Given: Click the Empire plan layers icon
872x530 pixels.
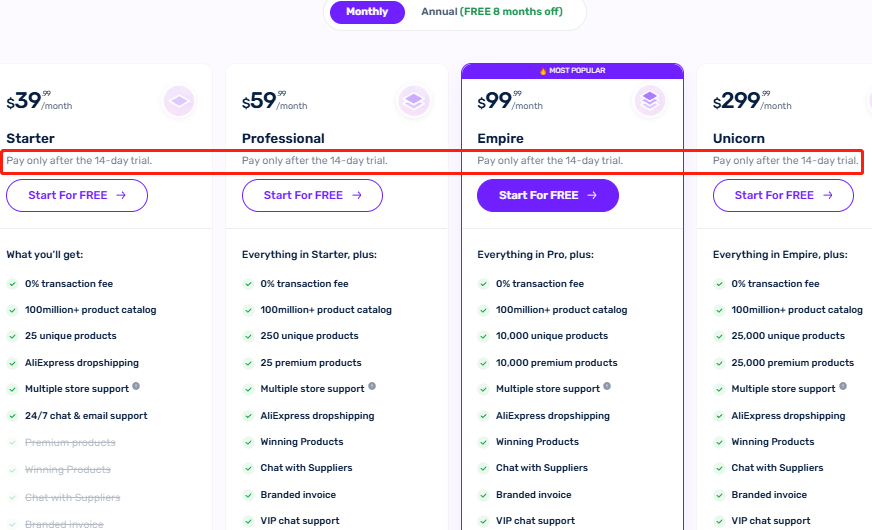Looking at the screenshot, I should pos(649,101).
